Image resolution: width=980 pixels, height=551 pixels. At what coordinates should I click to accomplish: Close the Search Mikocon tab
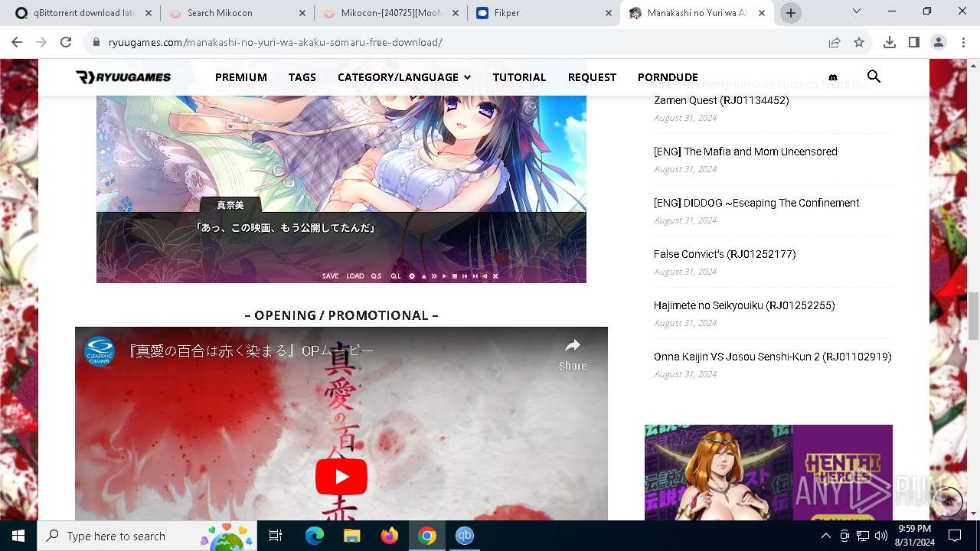tap(302, 13)
